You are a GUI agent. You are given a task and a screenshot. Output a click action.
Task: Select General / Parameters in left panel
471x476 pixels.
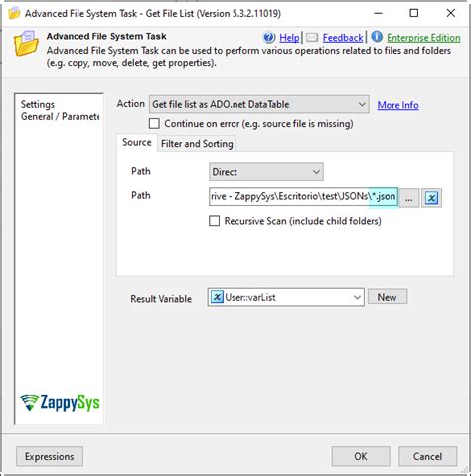[60, 116]
